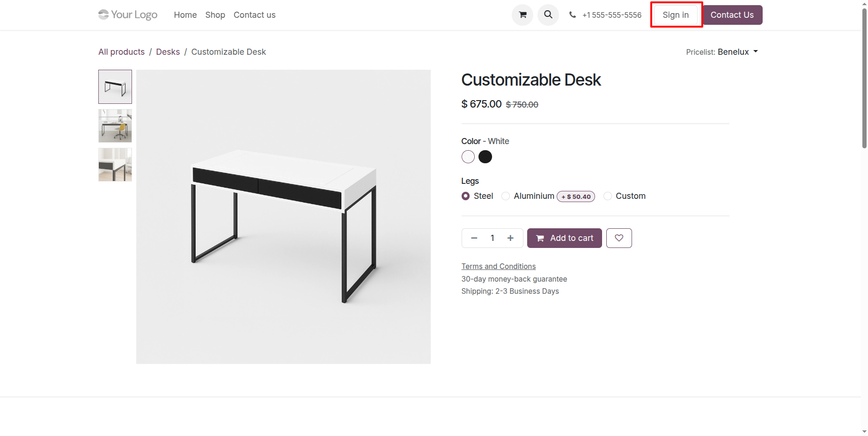Click the phone icon in header
Screen dimensions: 868x436
click(573, 15)
